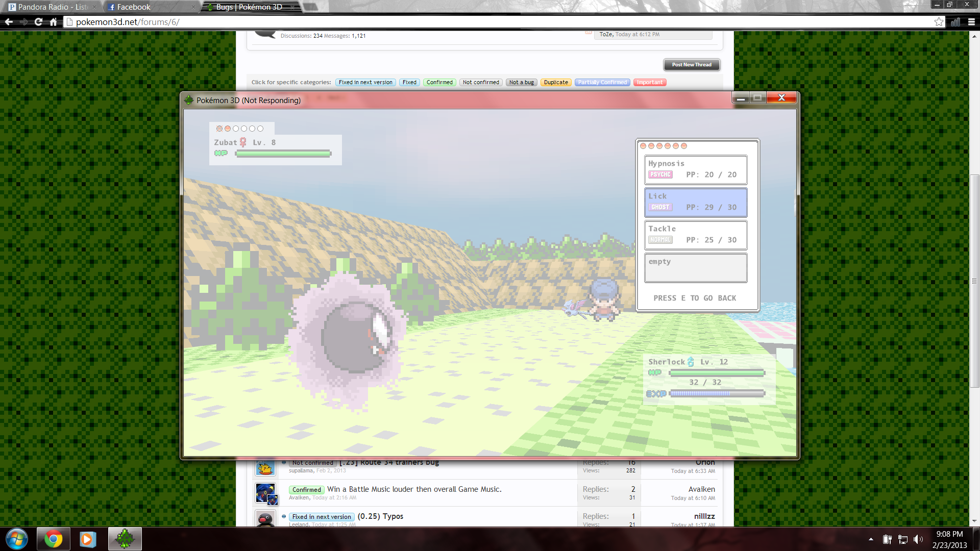Click Sherlock's HP bar

pyautogui.click(x=717, y=373)
